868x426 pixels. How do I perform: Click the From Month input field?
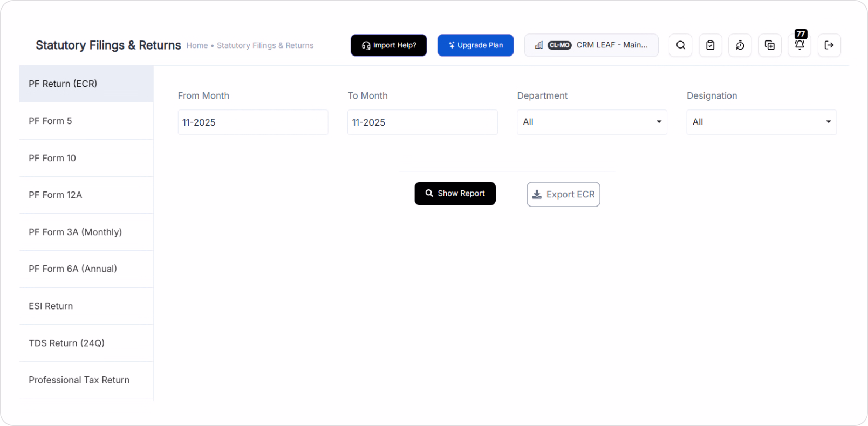(252, 122)
